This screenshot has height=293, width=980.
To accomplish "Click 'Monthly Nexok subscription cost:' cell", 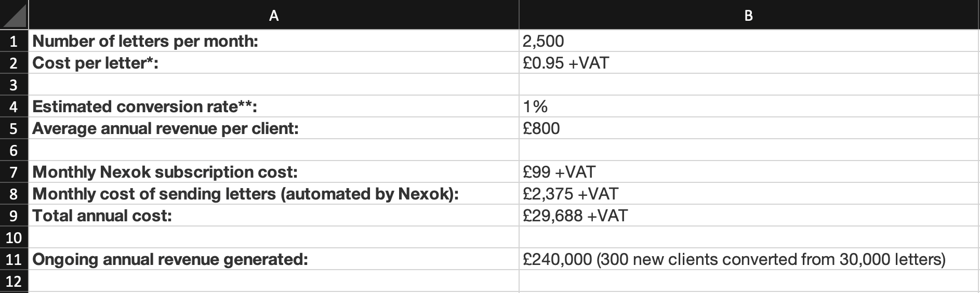I will [274, 171].
